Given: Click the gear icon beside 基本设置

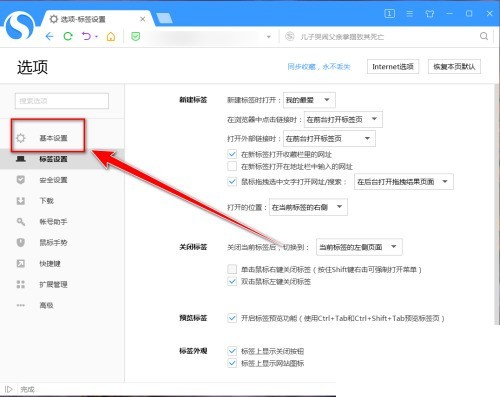Looking at the screenshot, I should pyautogui.click(x=21, y=138).
